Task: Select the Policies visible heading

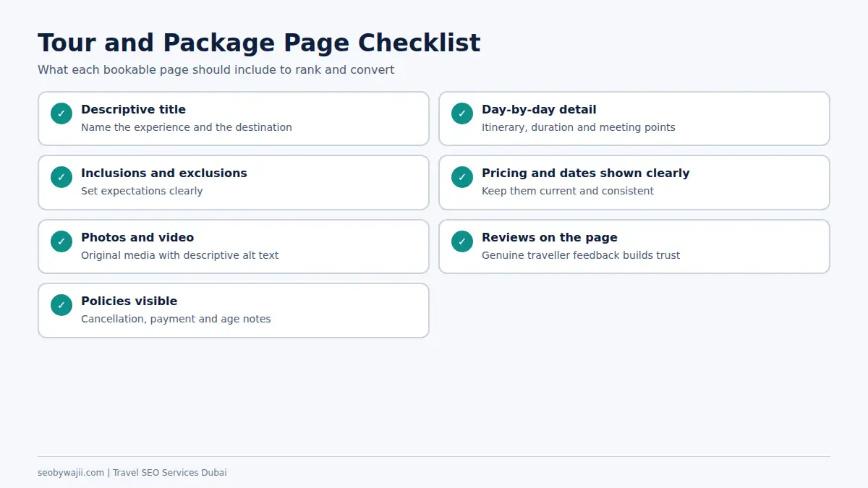Action: (129, 301)
